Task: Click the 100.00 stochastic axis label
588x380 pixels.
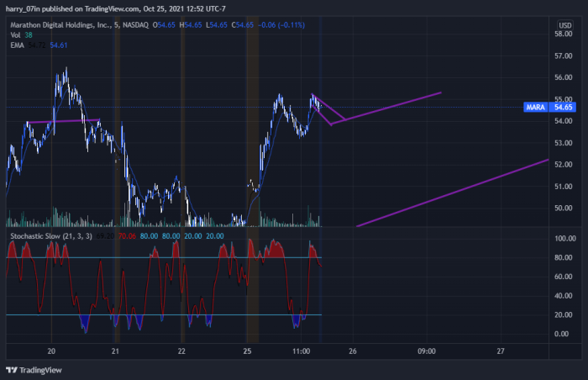Action: pyautogui.click(x=565, y=239)
